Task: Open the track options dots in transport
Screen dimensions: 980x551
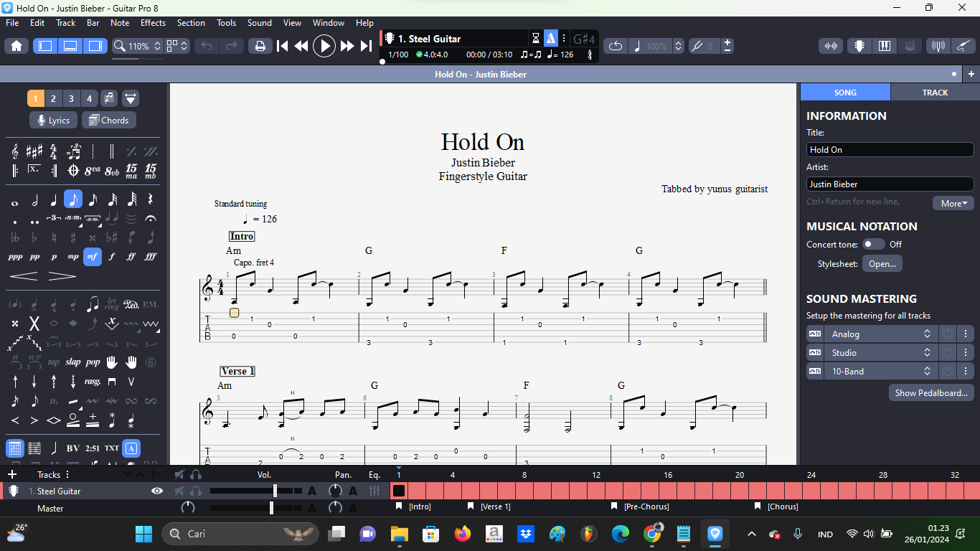Action: click(564, 39)
